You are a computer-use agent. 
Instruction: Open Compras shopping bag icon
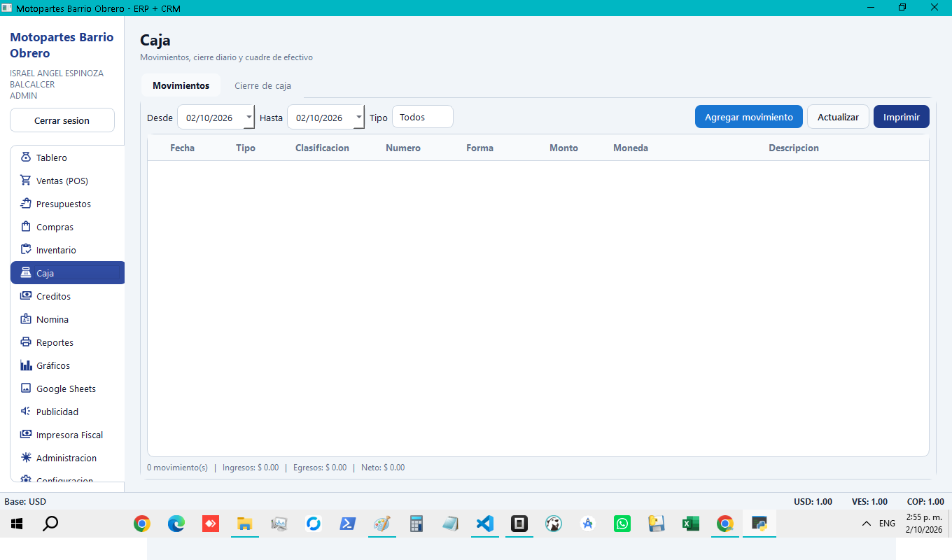pos(26,227)
